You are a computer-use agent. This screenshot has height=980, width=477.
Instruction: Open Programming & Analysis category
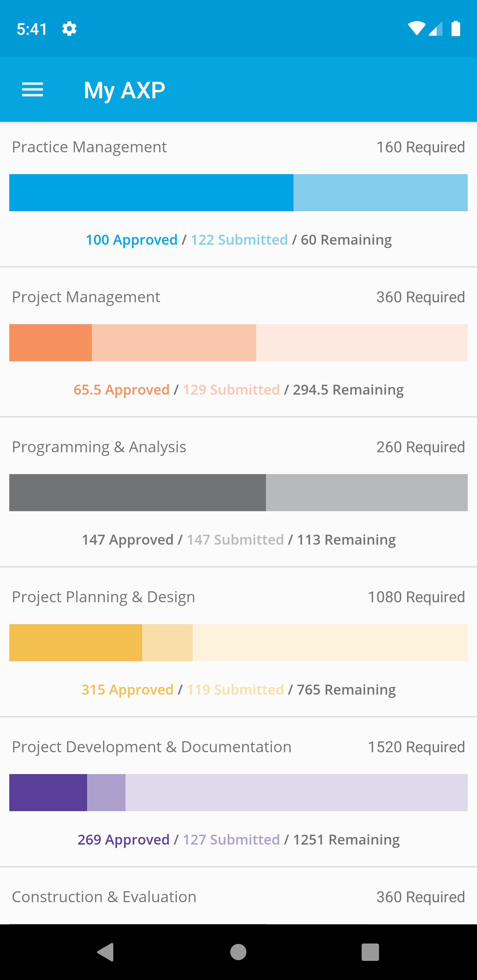[x=238, y=492]
